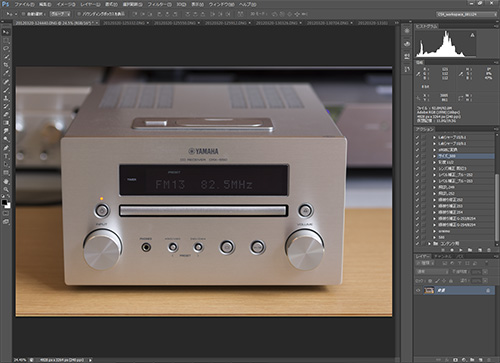The height and width of the screenshot is (363, 500).
Task: Open the CS6_workspace switcher dropdown
Action: pyautogui.click(x=467, y=14)
